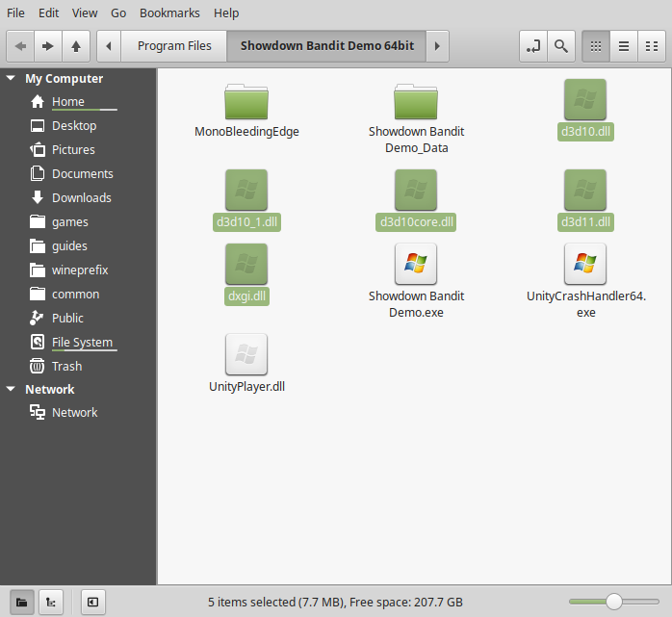Image resolution: width=672 pixels, height=617 pixels.
Task: Open the file search tool
Action: (561, 46)
